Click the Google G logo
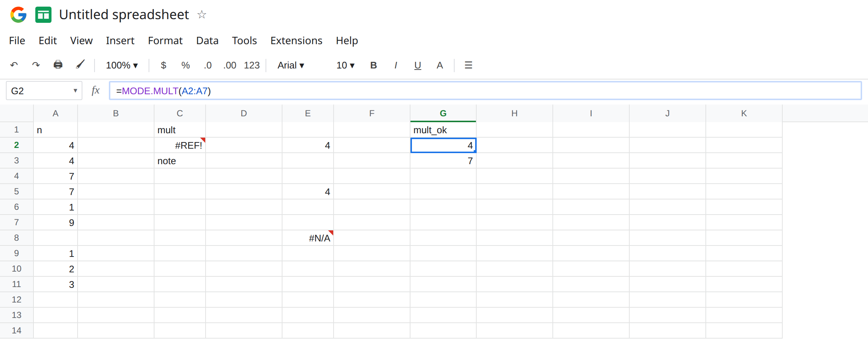 tap(18, 15)
